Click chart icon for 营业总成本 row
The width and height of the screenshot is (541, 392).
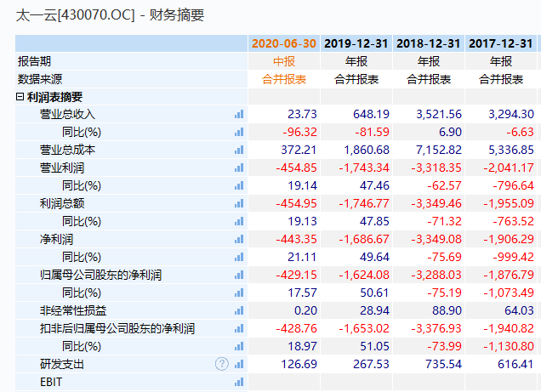click(x=239, y=151)
